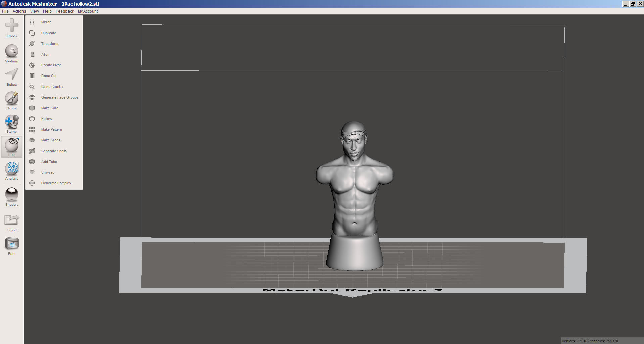The image size is (644, 344).
Task: Click the Print icon in sidebar
Action: [x=12, y=244]
